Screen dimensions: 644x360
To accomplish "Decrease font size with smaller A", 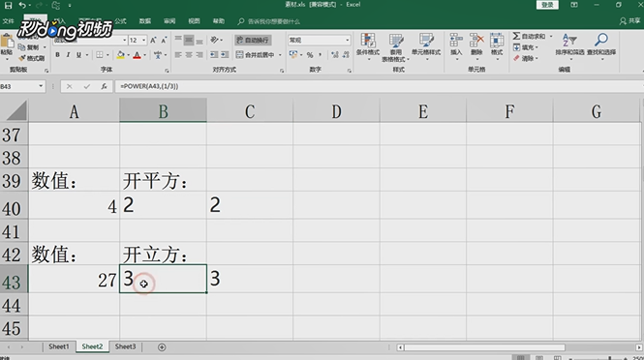I will point(164,41).
